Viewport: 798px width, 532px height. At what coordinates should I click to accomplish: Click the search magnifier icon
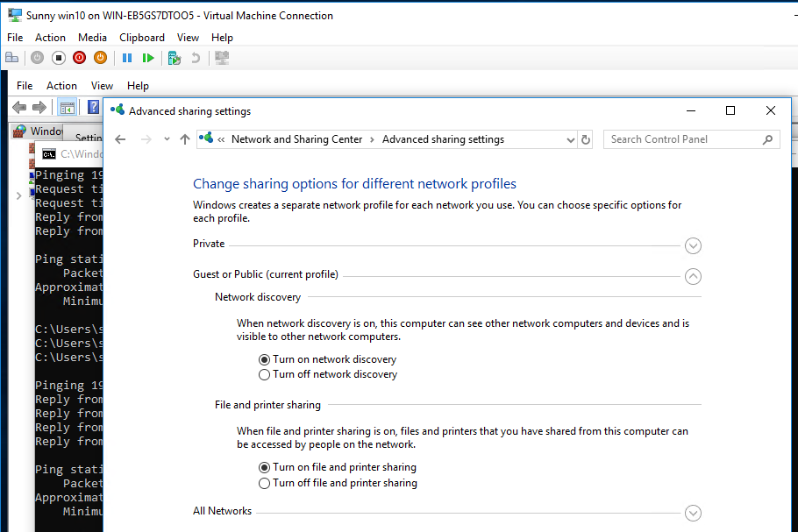(767, 139)
